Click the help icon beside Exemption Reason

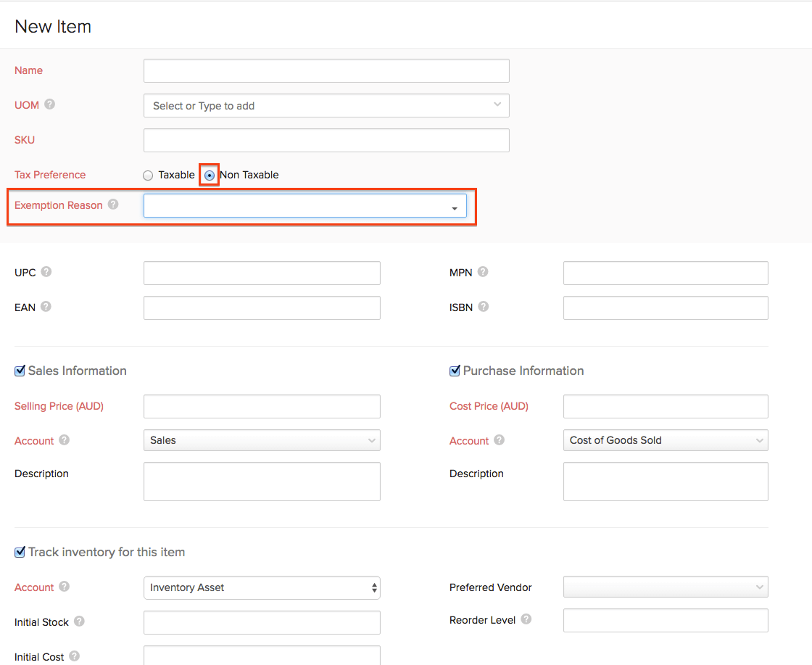pos(113,205)
